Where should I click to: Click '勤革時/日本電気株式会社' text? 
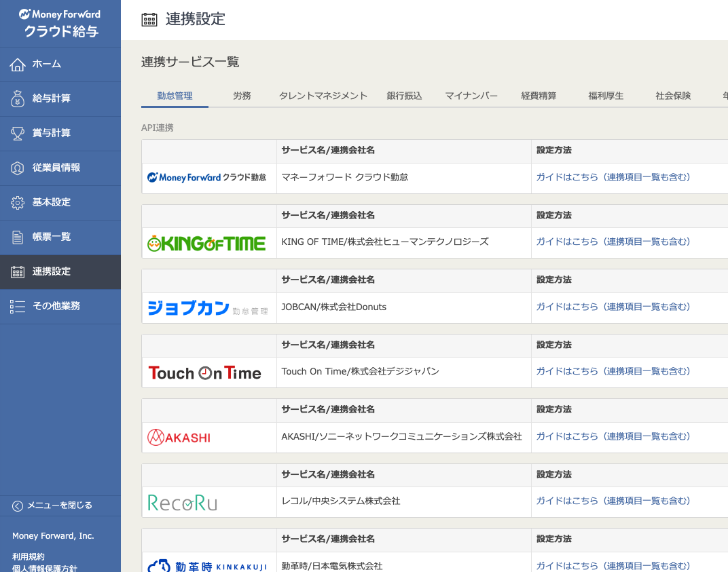point(332,565)
